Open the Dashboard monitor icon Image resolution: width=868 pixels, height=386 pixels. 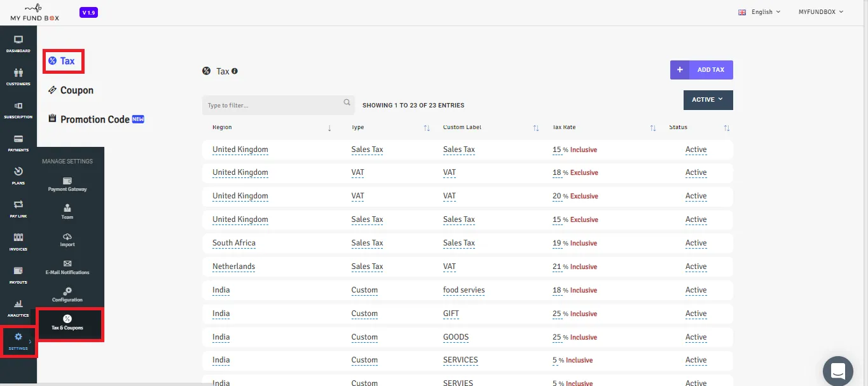pos(18,39)
